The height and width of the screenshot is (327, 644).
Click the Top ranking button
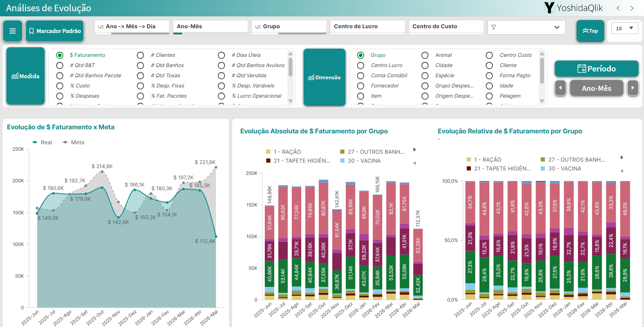pyautogui.click(x=590, y=31)
